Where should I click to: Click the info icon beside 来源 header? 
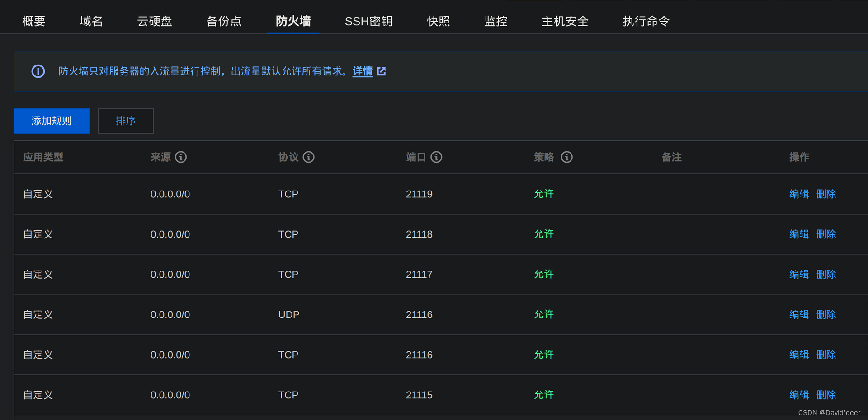pyautogui.click(x=181, y=157)
